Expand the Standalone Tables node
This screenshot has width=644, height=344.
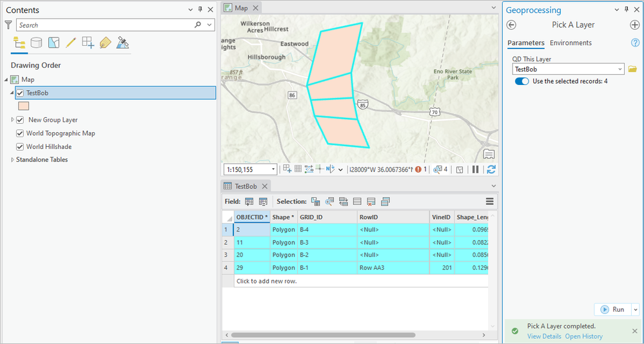pos(12,160)
